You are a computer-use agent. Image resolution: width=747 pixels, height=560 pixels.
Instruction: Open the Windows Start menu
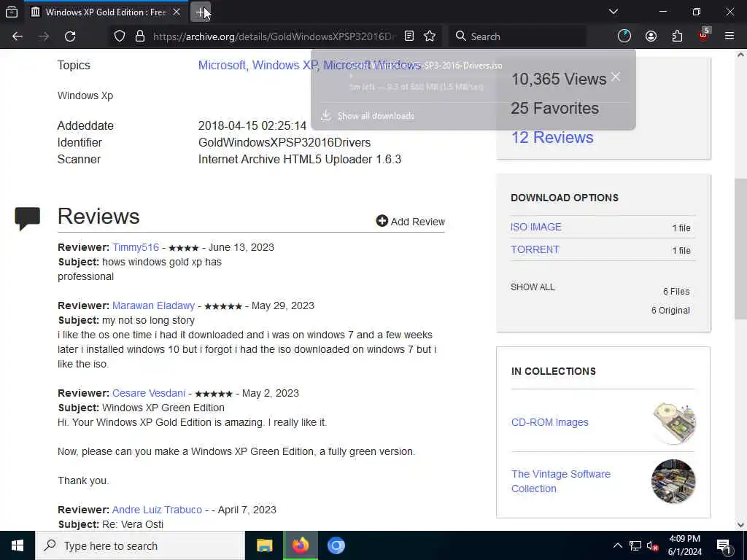tap(18, 545)
